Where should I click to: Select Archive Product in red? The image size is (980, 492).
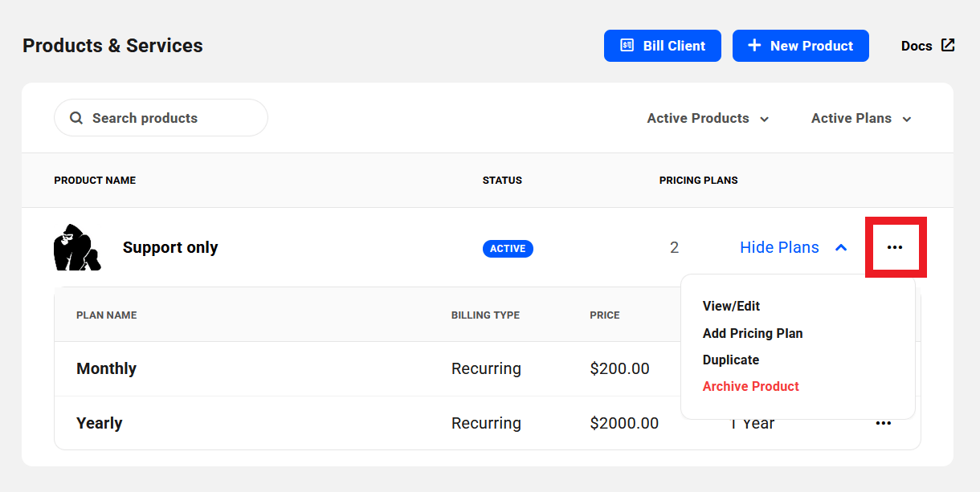pos(750,386)
